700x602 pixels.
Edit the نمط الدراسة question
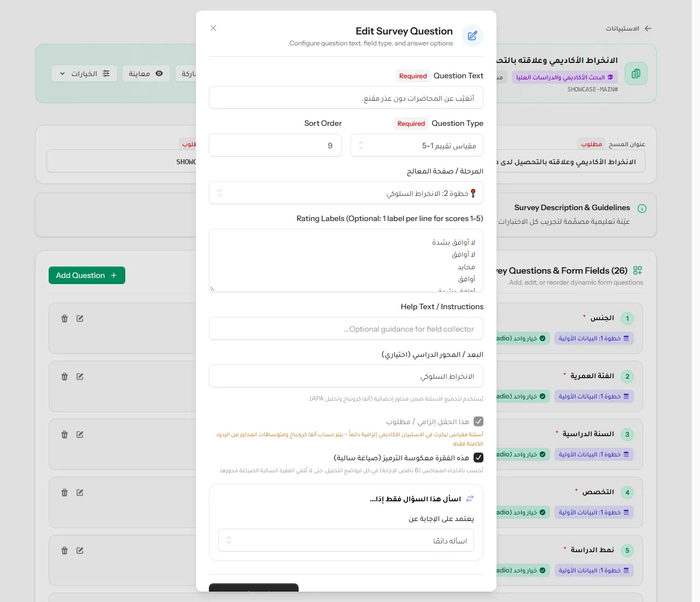pyautogui.click(x=80, y=551)
